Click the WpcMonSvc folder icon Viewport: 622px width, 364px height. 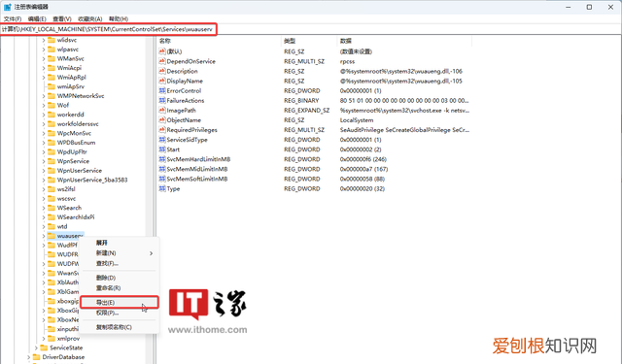[x=52, y=133]
